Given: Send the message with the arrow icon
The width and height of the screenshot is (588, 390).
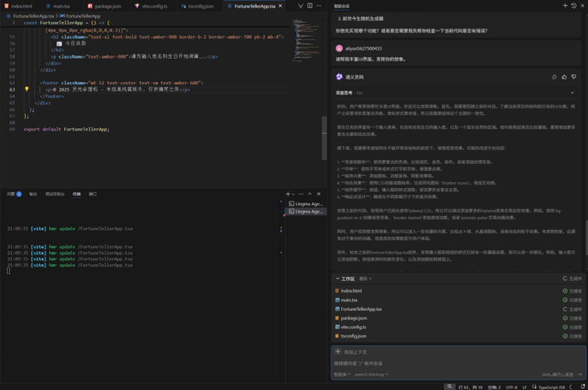Looking at the screenshot, I should point(580,374).
